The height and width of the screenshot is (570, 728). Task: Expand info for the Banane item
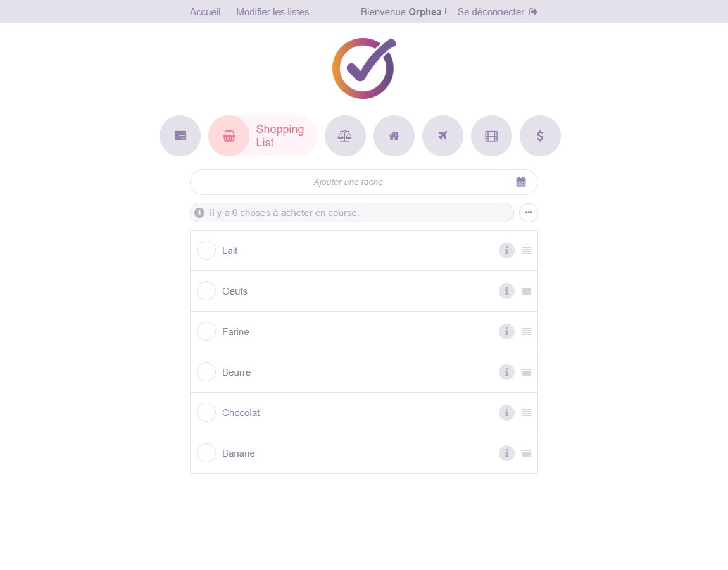506,453
